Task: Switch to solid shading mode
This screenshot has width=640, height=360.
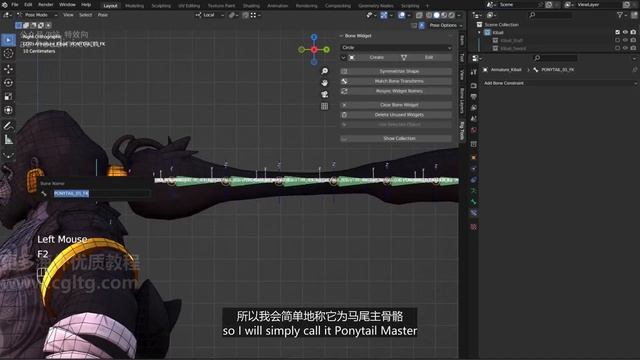Action: (437, 15)
